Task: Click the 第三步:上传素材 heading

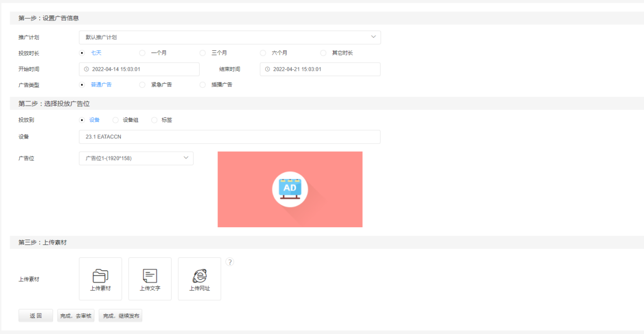Action: tap(42, 243)
